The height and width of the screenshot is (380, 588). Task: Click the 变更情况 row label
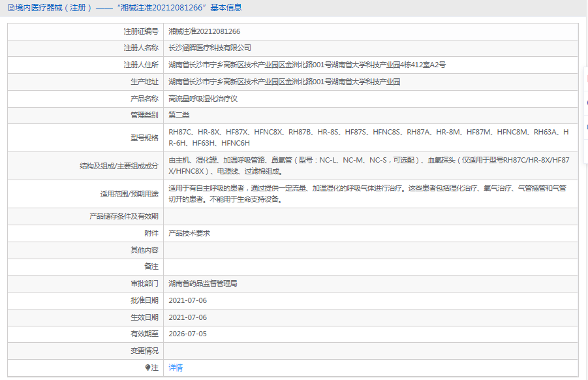(144, 351)
